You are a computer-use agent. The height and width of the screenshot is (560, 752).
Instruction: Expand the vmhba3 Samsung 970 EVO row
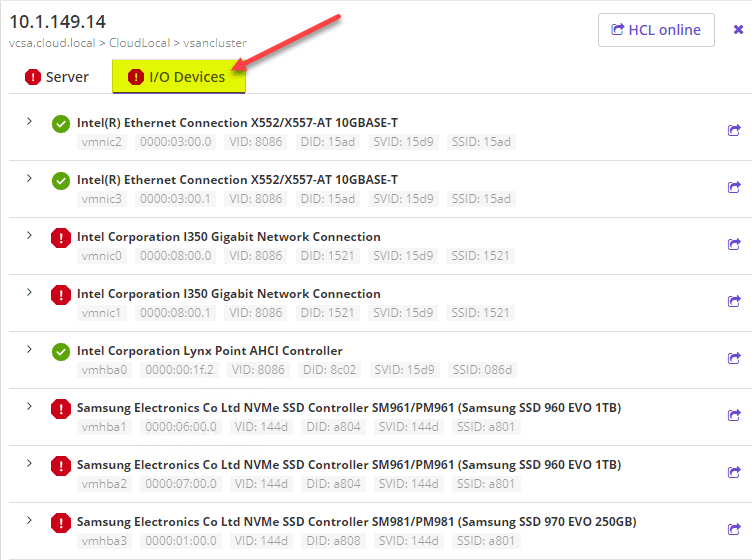pos(29,521)
